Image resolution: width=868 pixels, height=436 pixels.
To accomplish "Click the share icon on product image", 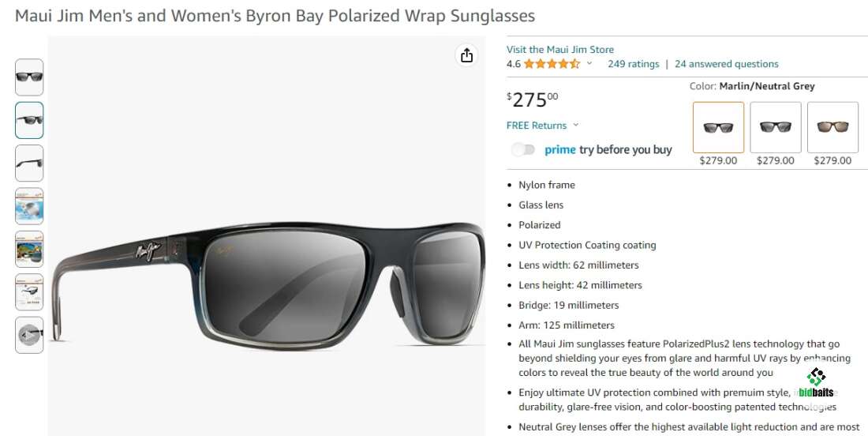I will 466,55.
